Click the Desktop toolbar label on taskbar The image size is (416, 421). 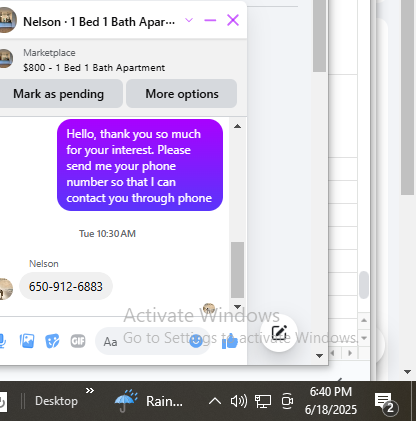[x=56, y=401]
